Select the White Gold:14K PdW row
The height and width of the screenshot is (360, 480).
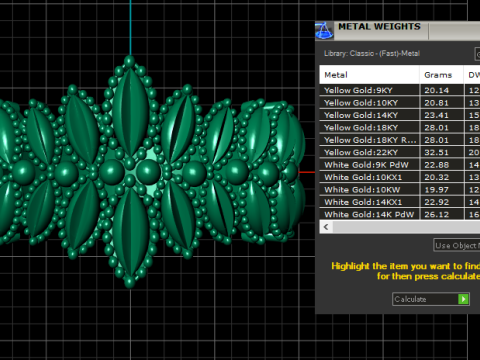tap(400, 214)
